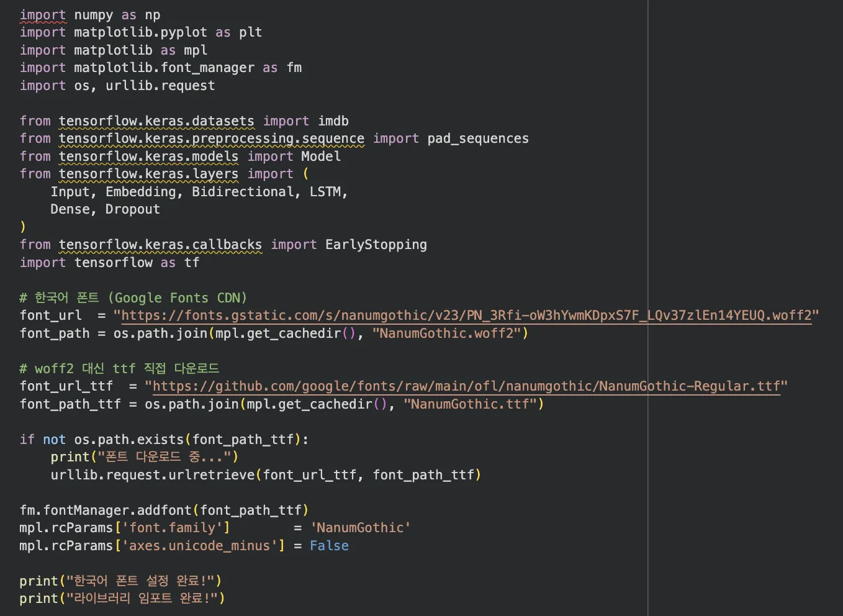
Task: Open the Google Fonts gstatic woff2 URL
Action: pos(466,315)
